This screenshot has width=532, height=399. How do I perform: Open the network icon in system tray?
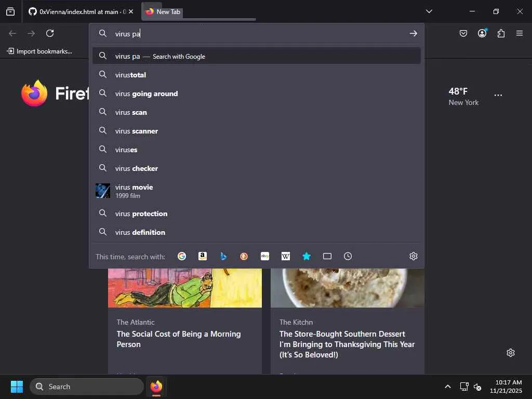464,387
